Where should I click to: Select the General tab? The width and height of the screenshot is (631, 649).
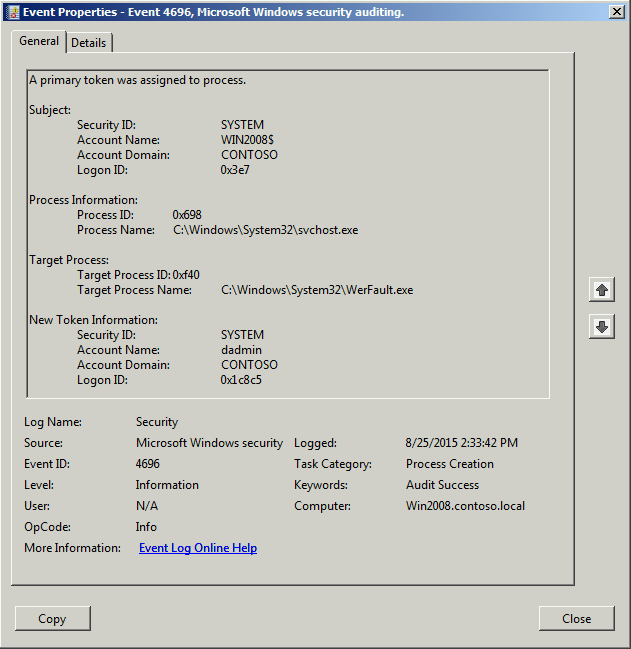point(39,42)
